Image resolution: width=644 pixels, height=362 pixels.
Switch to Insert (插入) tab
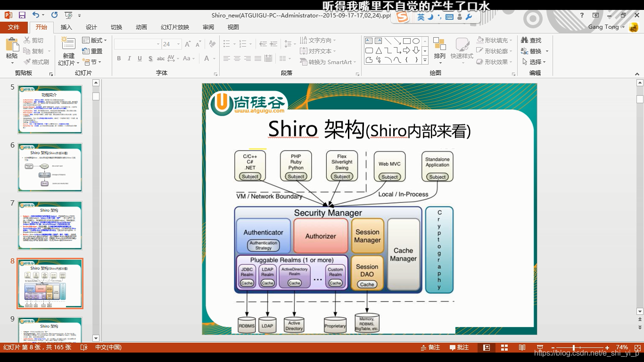coord(66,27)
